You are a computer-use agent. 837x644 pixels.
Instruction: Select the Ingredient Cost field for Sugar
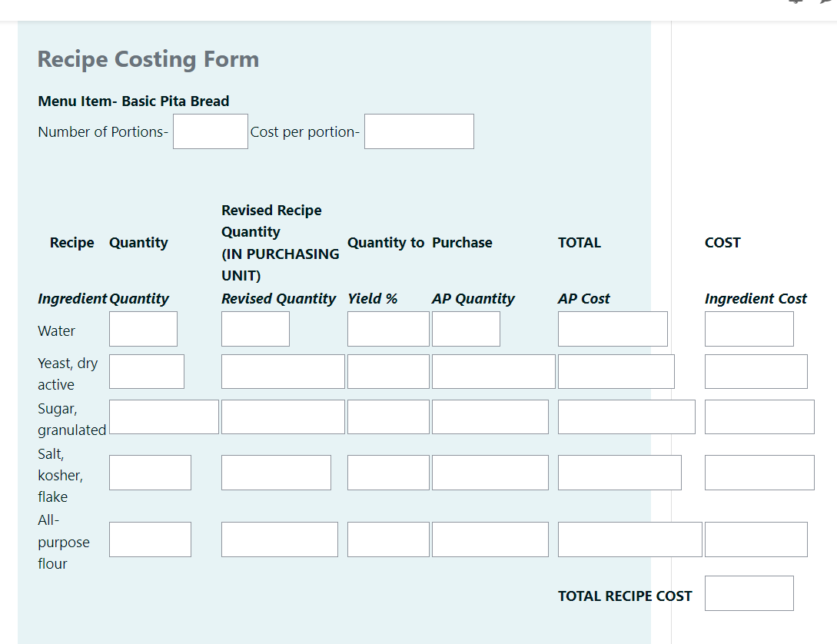759,416
